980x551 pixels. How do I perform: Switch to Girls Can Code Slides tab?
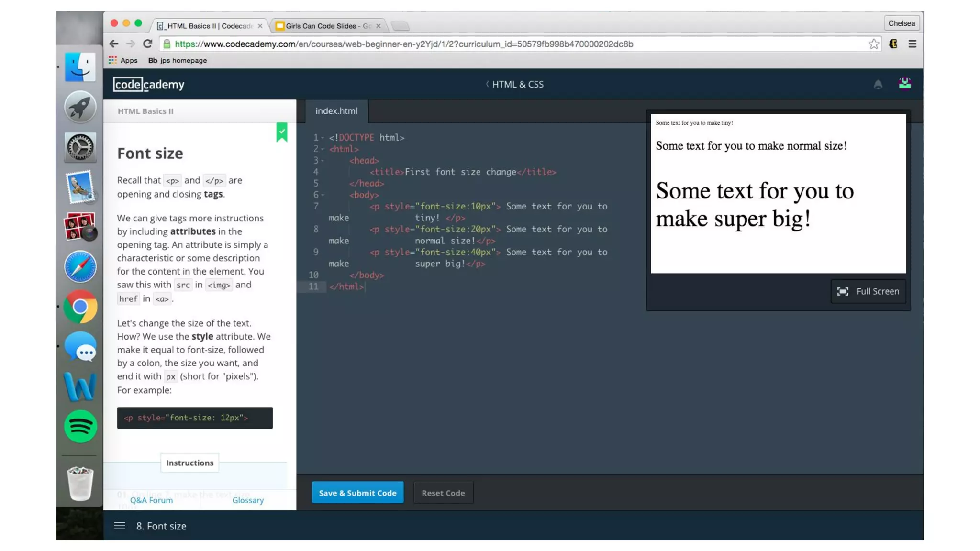coord(328,26)
